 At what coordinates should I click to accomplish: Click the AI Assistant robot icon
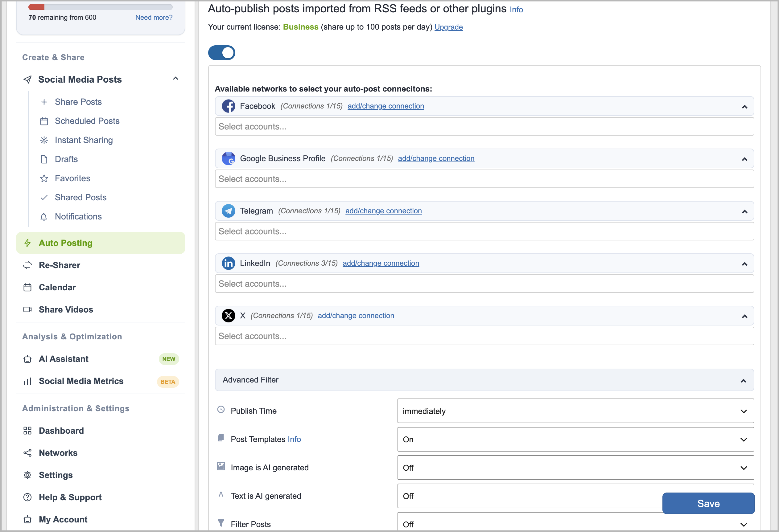(27, 359)
